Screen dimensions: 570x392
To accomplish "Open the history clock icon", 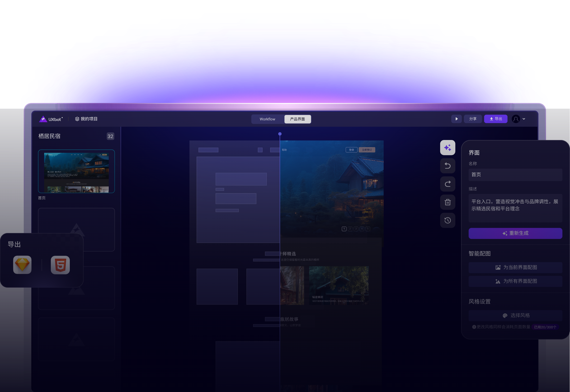I will [x=448, y=220].
